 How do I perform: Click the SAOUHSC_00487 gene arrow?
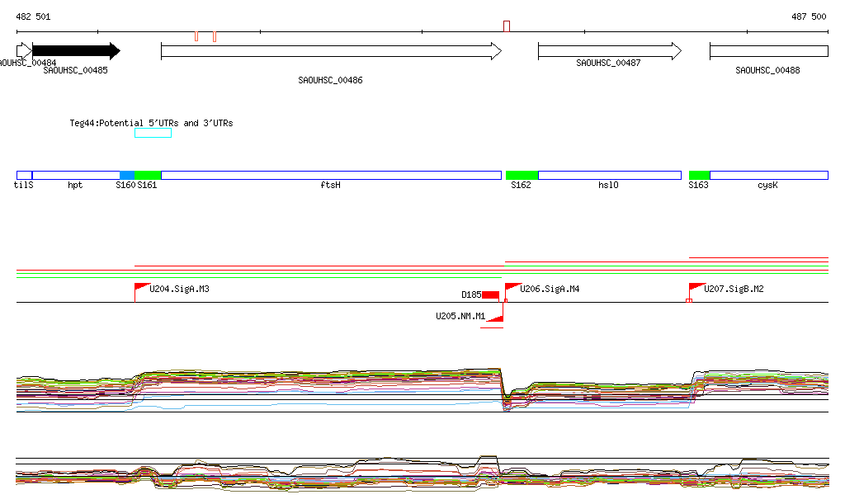[x=609, y=51]
